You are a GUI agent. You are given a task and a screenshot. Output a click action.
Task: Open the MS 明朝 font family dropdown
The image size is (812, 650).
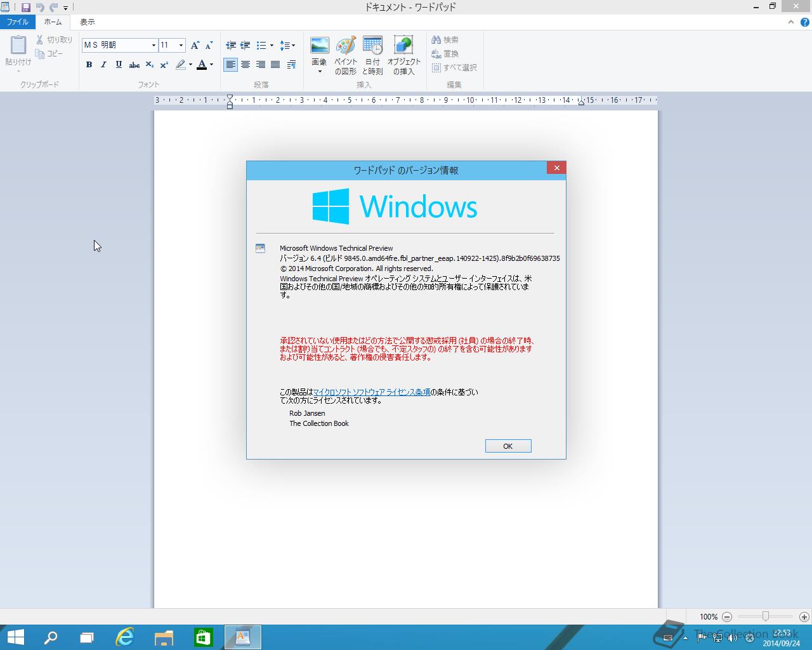tap(154, 45)
